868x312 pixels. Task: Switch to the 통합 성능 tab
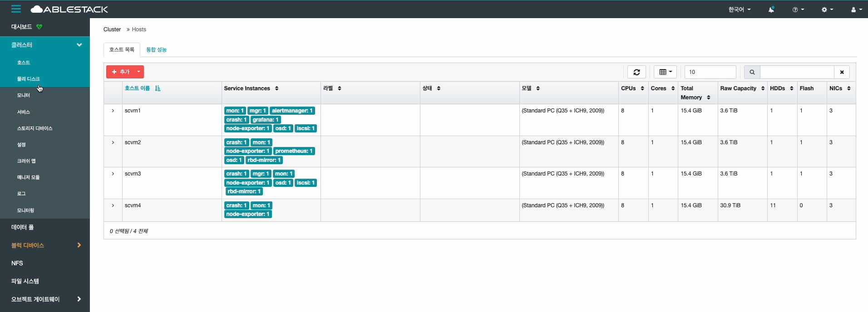(156, 49)
